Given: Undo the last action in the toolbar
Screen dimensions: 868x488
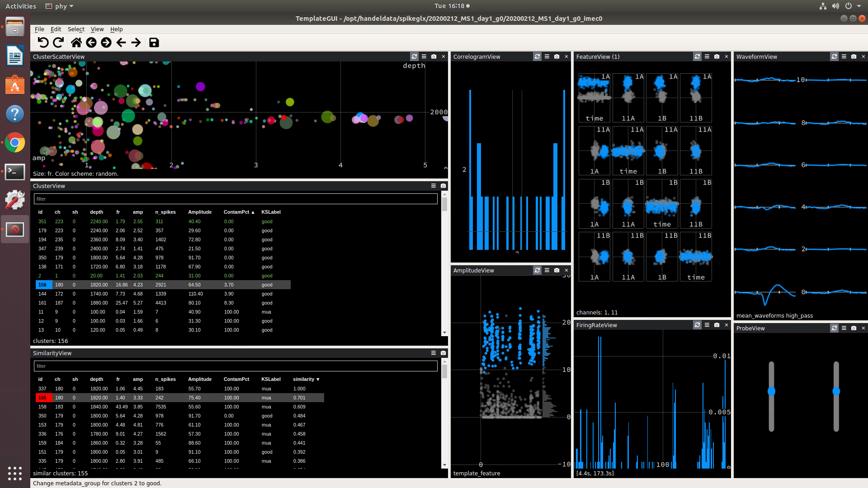Looking at the screenshot, I should click(x=43, y=42).
